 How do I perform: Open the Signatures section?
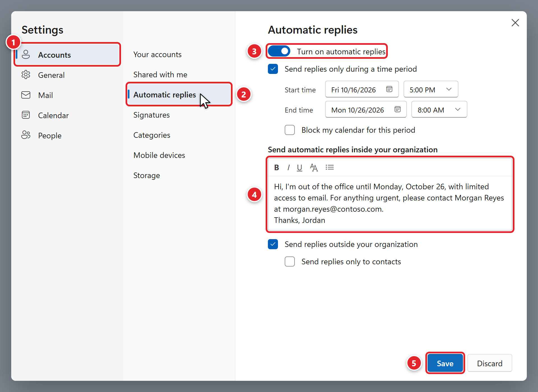(179, 115)
